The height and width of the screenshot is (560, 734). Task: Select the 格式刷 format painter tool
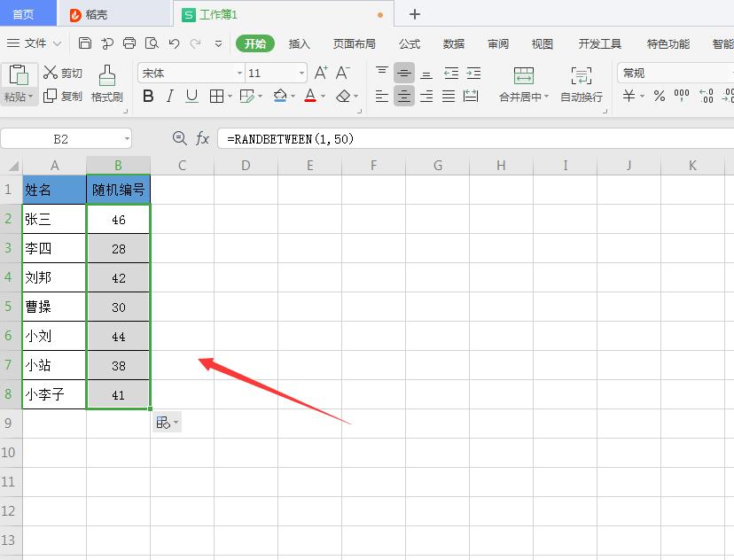click(107, 84)
